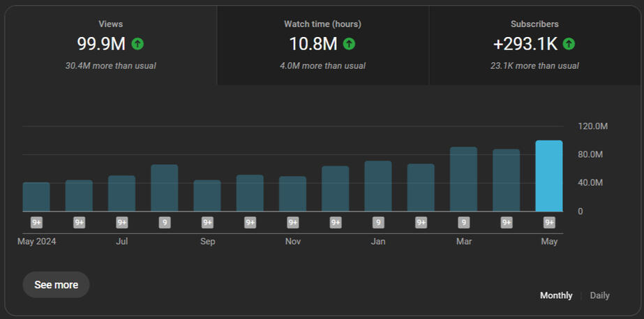Select the Views metric tab
This screenshot has height=319, width=644.
[111, 45]
